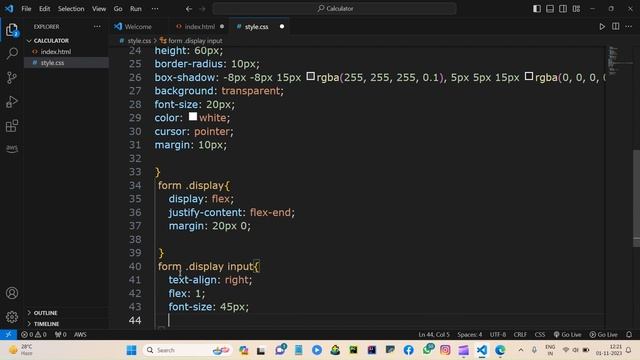Show errors and warnings in status bar
Viewport: 640px width, 360px height.
pyautogui.click(x=33, y=334)
